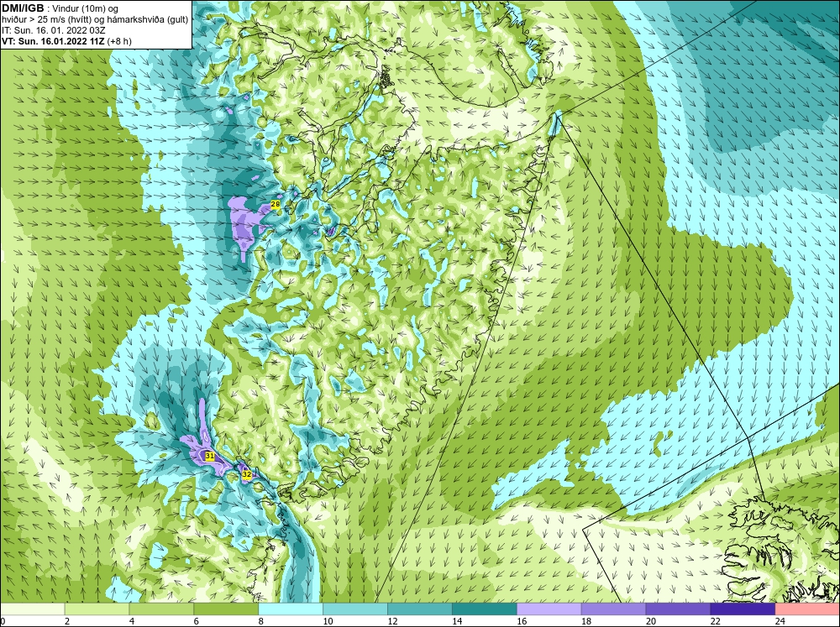Click the yellow gust label 31
This screenshot has width=840, height=627.
pyautogui.click(x=210, y=457)
